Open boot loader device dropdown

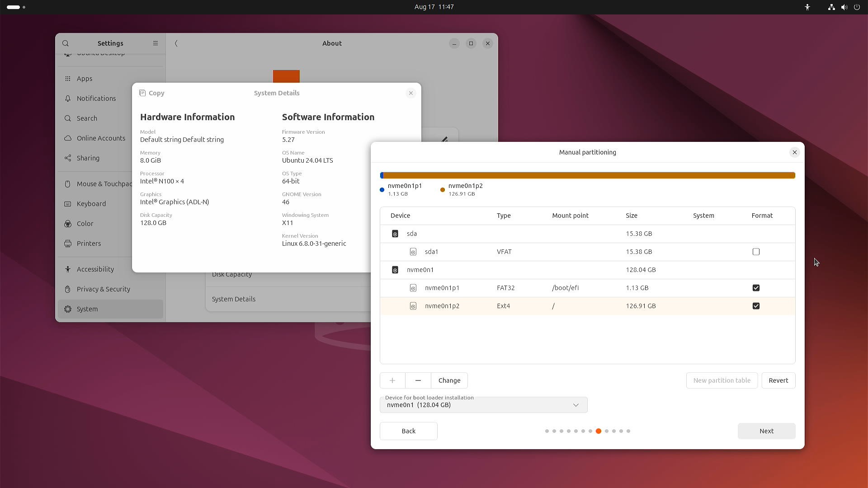484,405
